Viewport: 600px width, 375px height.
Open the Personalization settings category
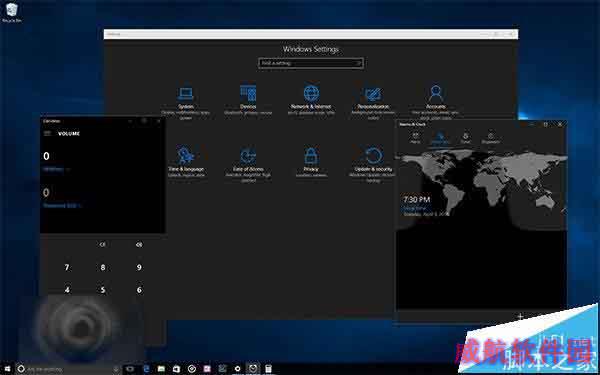[x=373, y=102]
